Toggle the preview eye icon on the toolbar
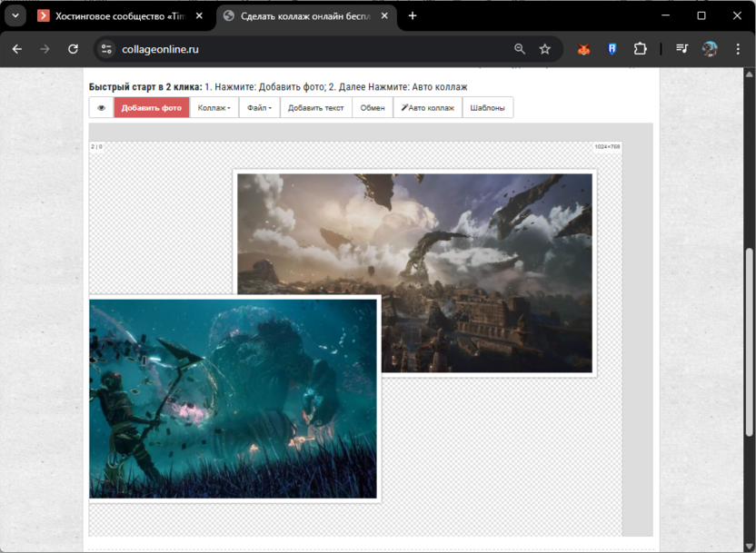The image size is (756, 553). tap(100, 107)
